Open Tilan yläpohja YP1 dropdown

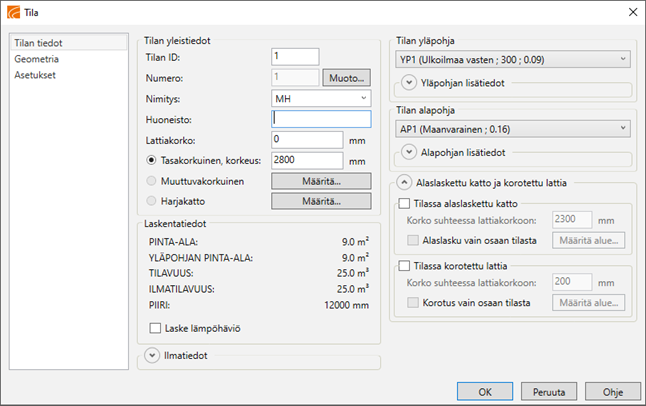(x=510, y=59)
